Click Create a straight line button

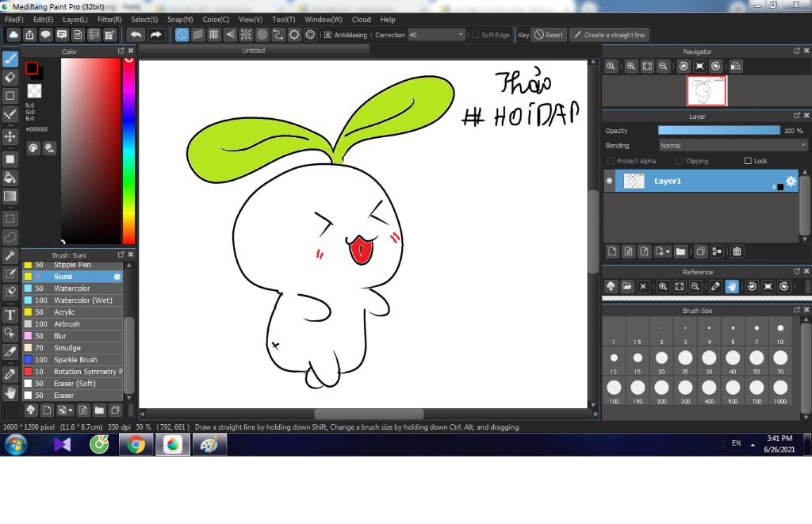[610, 35]
